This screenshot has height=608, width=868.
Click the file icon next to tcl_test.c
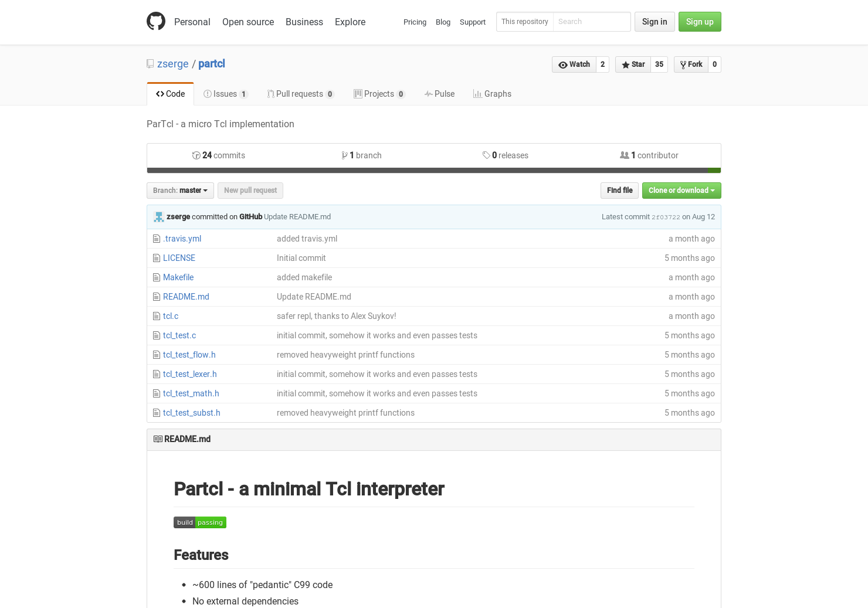(156, 335)
